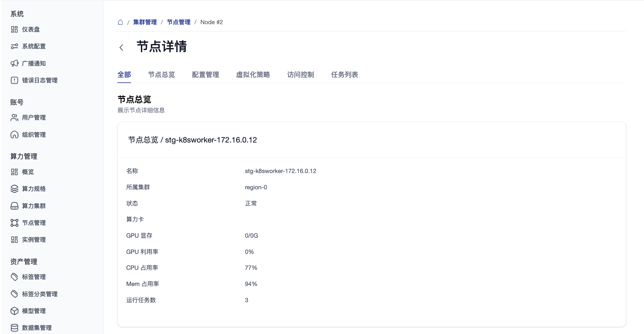The image size is (644, 334).
Task: Switch to the 配置管理 tab
Action: (x=205, y=75)
